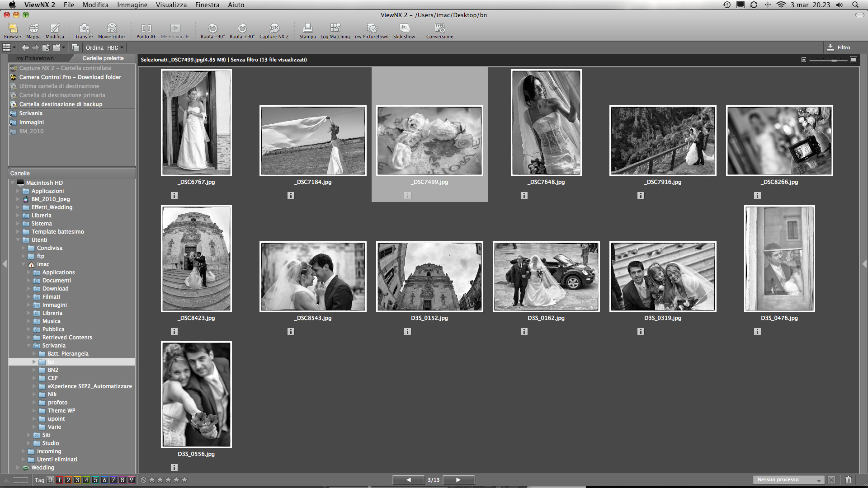This screenshot has height=488, width=868.
Task: Open image in Capture NX 2
Action: pyautogui.click(x=274, y=31)
